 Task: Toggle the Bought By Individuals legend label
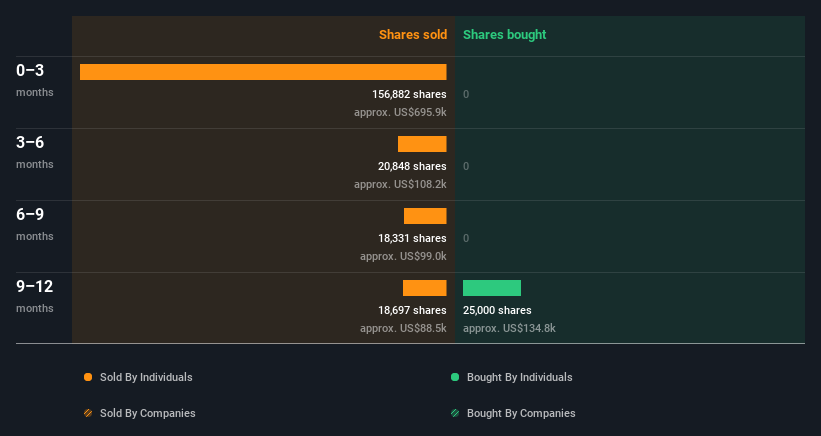tap(519, 377)
